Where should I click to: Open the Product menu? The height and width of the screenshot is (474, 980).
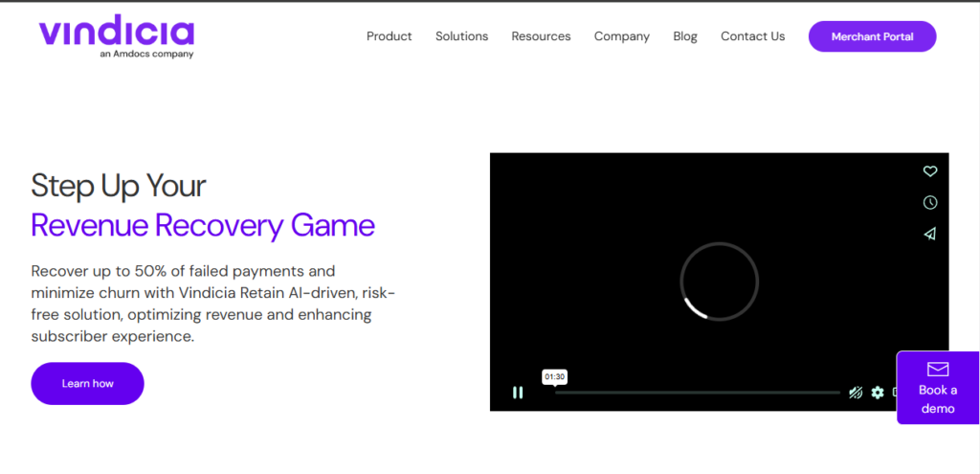coord(389,36)
